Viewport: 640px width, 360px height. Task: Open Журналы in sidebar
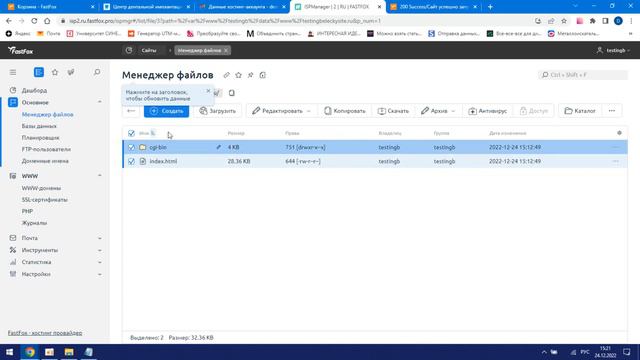point(34,223)
